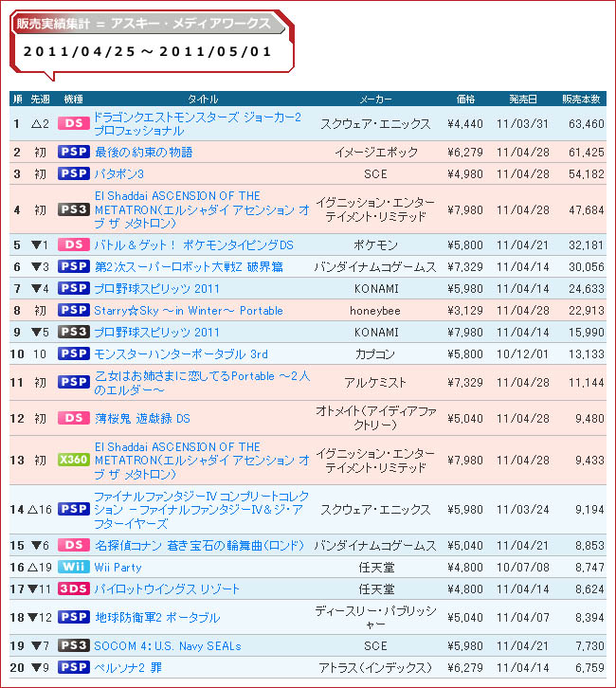Open the X360 El Shaddai title link
The width and height of the screenshot is (616, 688).
tap(202, 461)
